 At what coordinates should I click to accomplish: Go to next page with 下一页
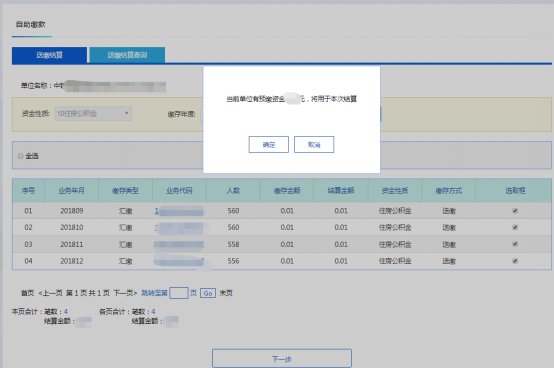pyautogui.click(x=125, y=293)
